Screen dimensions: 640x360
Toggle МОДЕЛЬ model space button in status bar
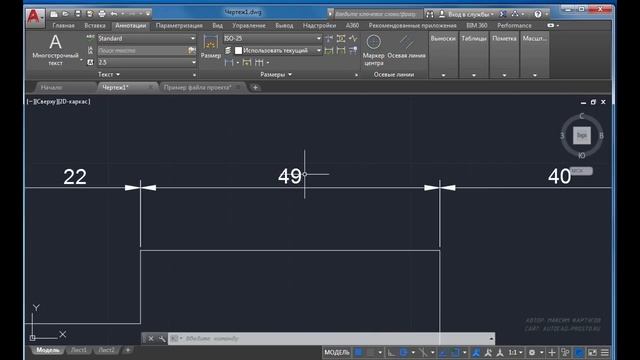[x=337, y=352]
